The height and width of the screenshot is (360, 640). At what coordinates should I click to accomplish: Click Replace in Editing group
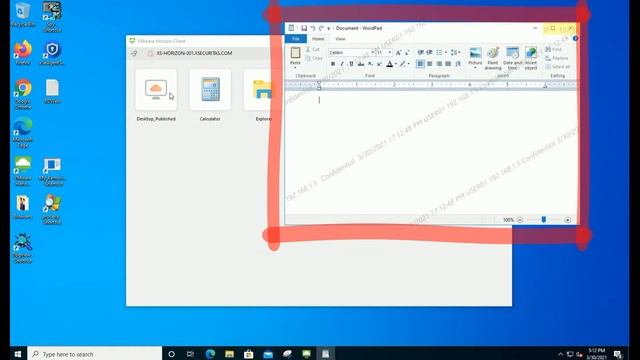[x=557, y=58]
